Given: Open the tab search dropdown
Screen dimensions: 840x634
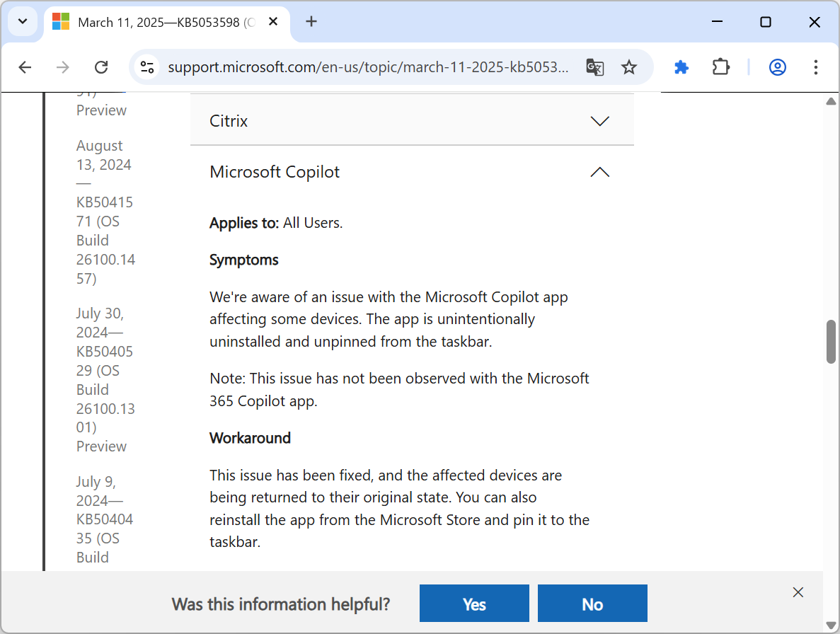Looking at the screenshot, I should coord(23,22).
